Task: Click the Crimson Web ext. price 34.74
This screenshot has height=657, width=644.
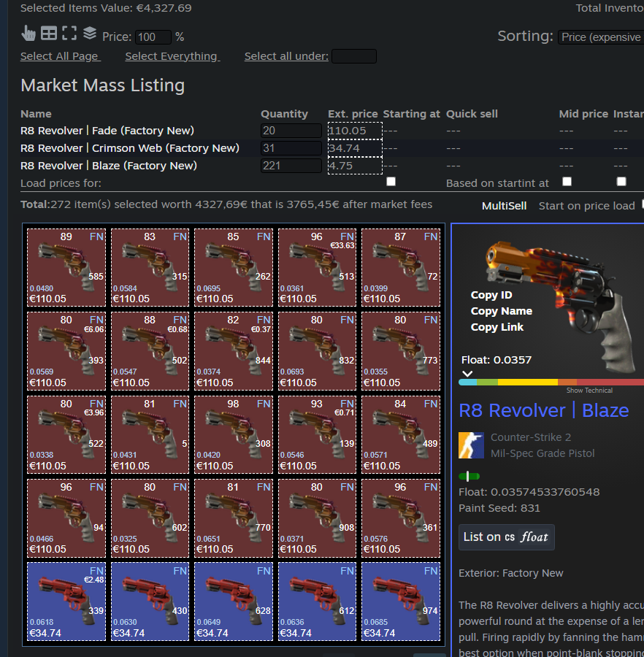Action: (355, 148)
